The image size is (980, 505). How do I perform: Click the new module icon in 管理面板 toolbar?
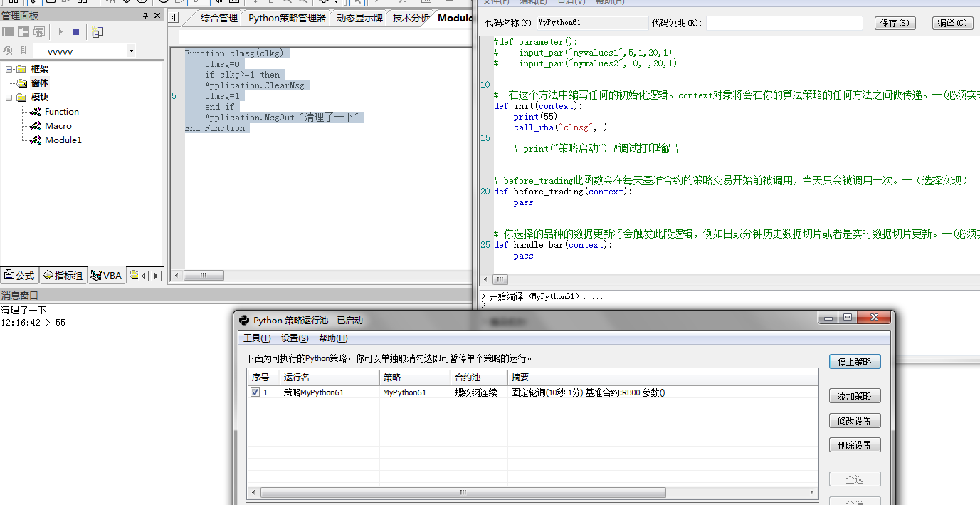click(98, 32)
